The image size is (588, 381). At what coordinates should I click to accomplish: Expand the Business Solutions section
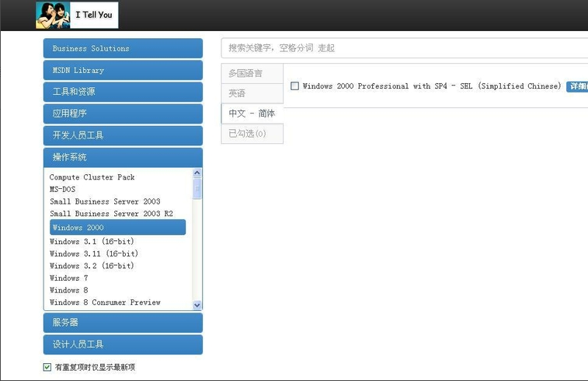[123, 48]
